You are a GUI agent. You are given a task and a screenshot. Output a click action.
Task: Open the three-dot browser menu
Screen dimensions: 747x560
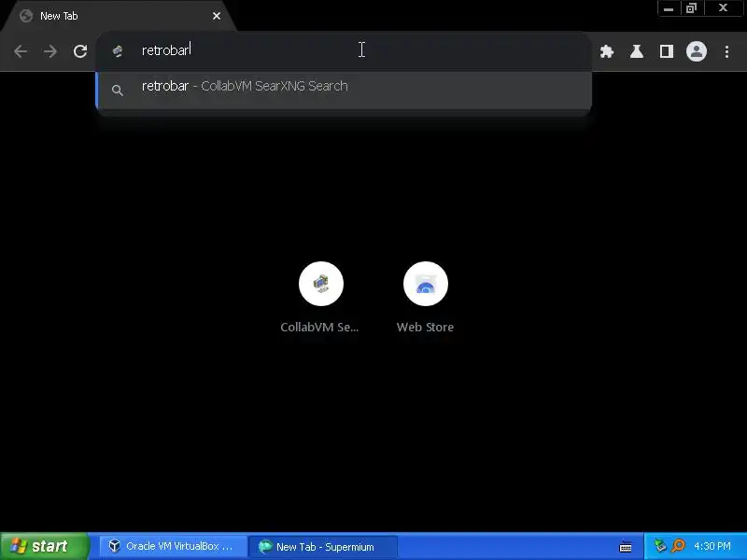(726, 51)
